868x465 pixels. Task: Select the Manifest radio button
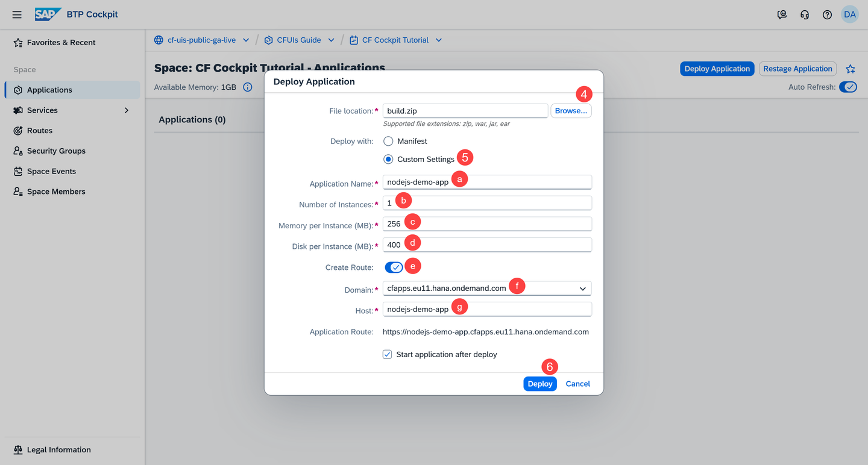388,141
